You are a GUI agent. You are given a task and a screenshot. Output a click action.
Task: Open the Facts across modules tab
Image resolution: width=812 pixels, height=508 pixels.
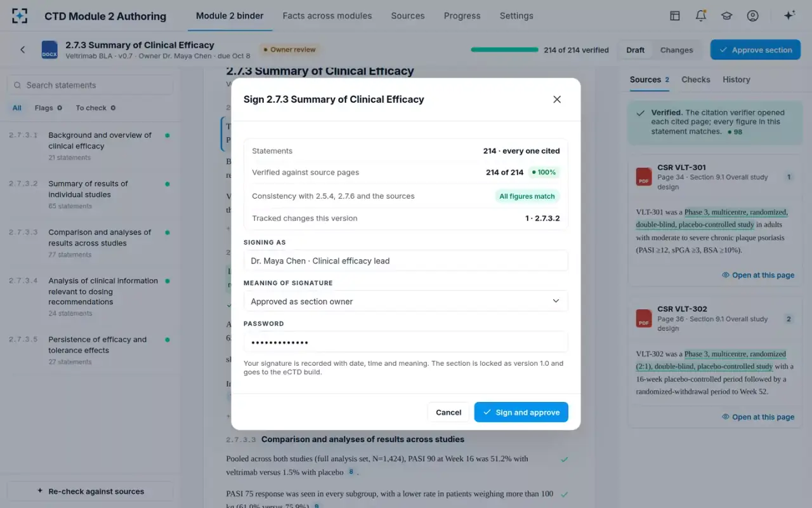point(327,16)
